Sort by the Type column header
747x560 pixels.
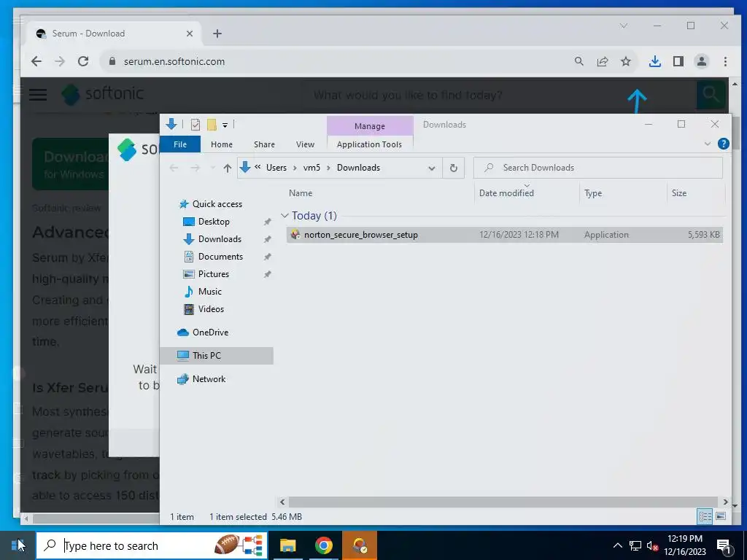tap(593, 192)
